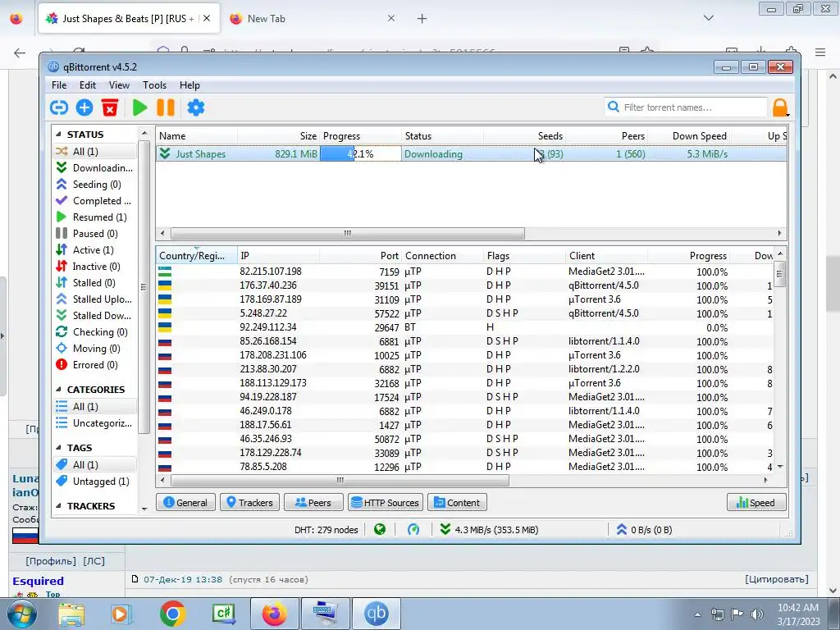The height and width of the screenshot is (630, 840).
Task: Select the Resumed (1) filter
Action: [94, 217]
